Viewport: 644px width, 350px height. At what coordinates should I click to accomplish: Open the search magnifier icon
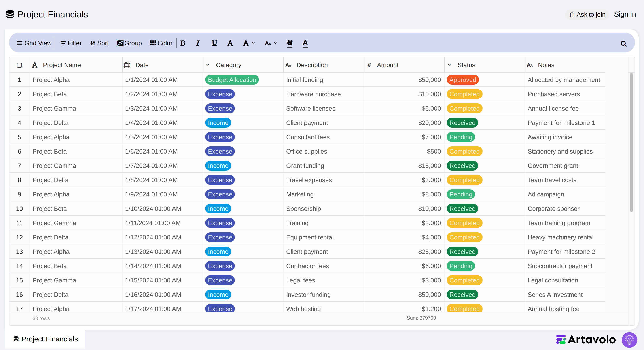(x=623, y=44)
